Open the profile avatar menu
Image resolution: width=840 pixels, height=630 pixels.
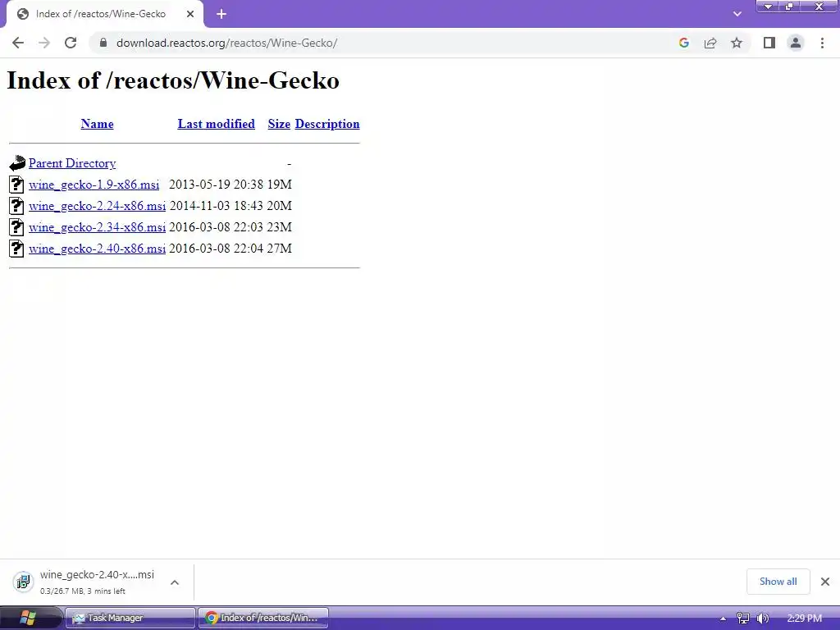pyautogui.click(x=796, y=43)
